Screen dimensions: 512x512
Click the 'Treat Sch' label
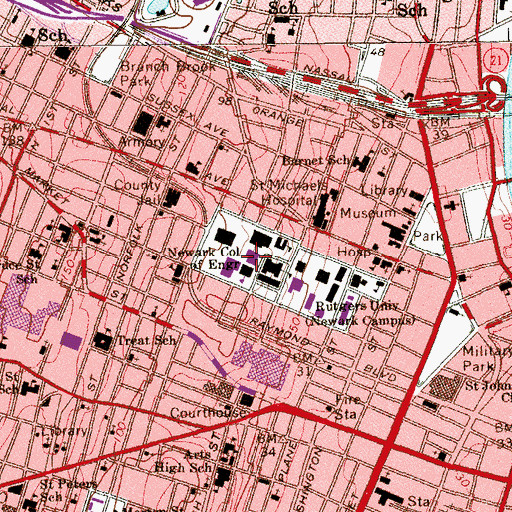tap(146, 340)
